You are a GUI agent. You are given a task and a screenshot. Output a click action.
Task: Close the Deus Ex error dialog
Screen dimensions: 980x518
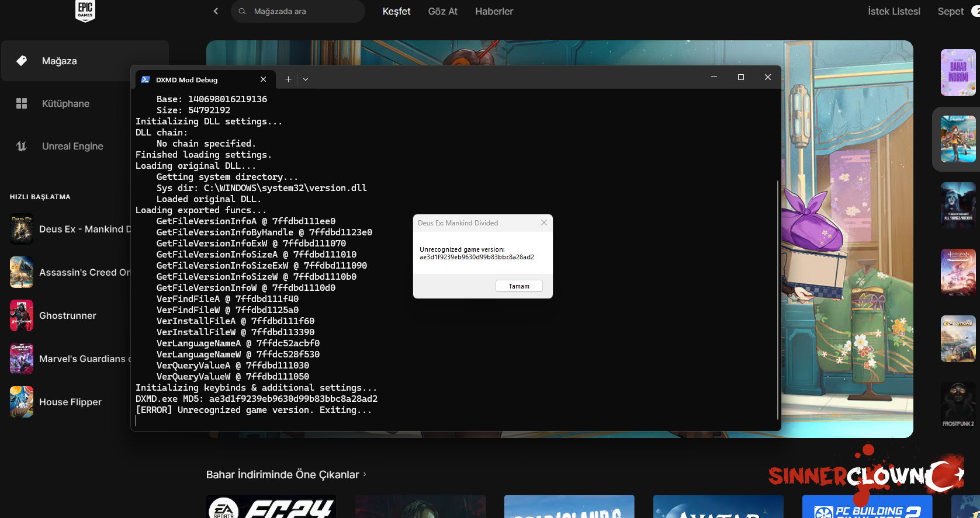[544, 223]
